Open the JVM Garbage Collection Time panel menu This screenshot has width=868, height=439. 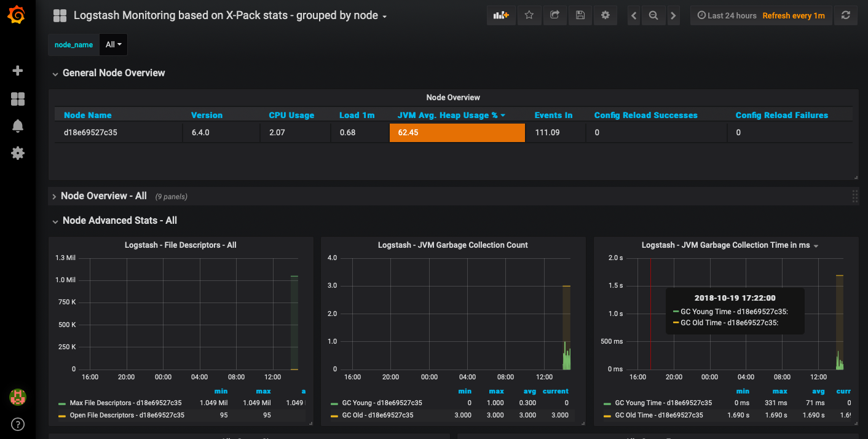730,245
